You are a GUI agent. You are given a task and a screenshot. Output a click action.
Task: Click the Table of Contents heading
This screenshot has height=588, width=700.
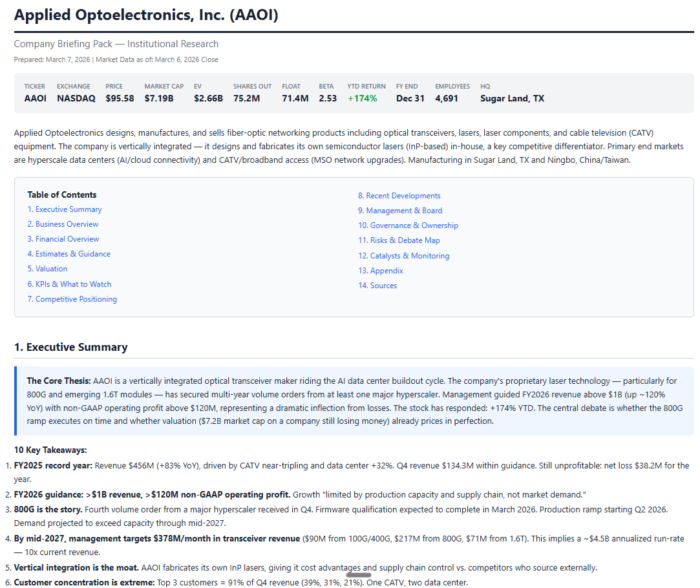[61, 195]
